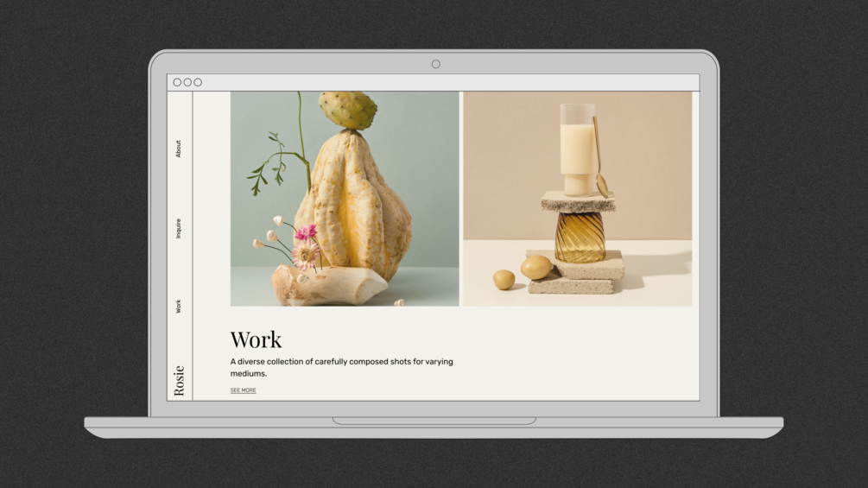Open the About page in sidebar
The width and height of the screenshot is (868, 488).
178,149
